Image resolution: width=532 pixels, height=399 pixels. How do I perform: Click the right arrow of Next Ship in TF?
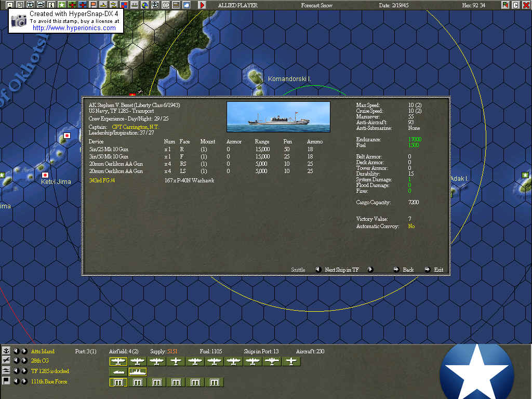point(370,270)
